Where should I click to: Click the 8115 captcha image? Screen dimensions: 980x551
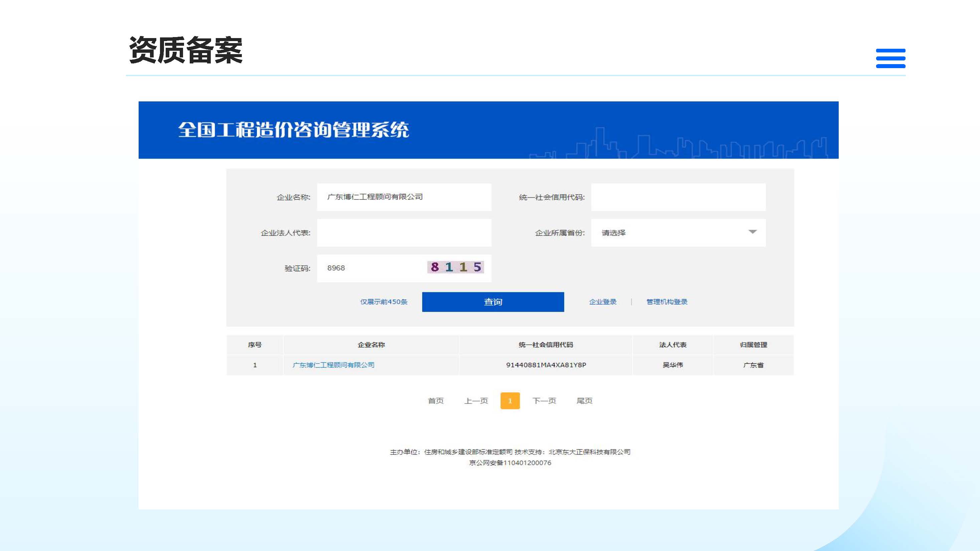click(455, 267)
